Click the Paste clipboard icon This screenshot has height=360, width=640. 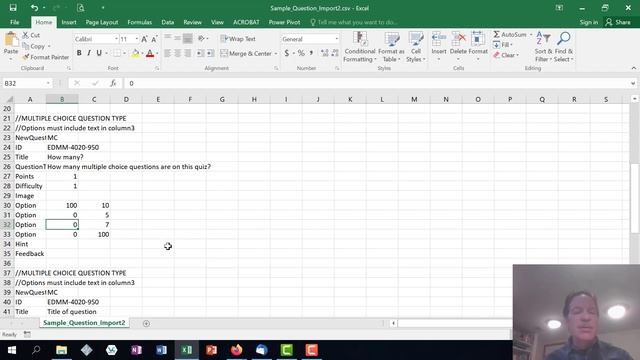coord(11,40)
